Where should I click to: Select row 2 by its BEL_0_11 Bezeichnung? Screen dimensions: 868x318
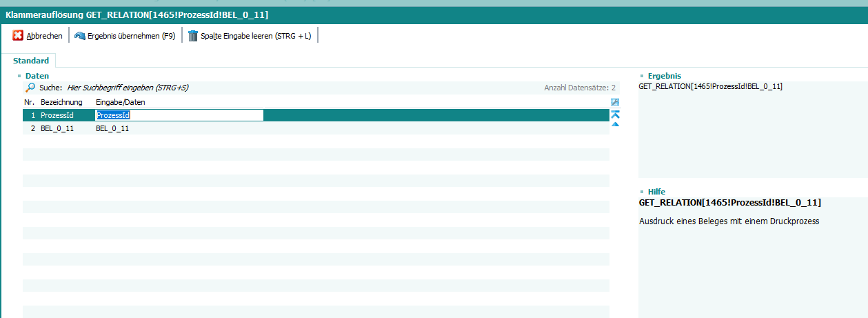[x=57, y=128]
